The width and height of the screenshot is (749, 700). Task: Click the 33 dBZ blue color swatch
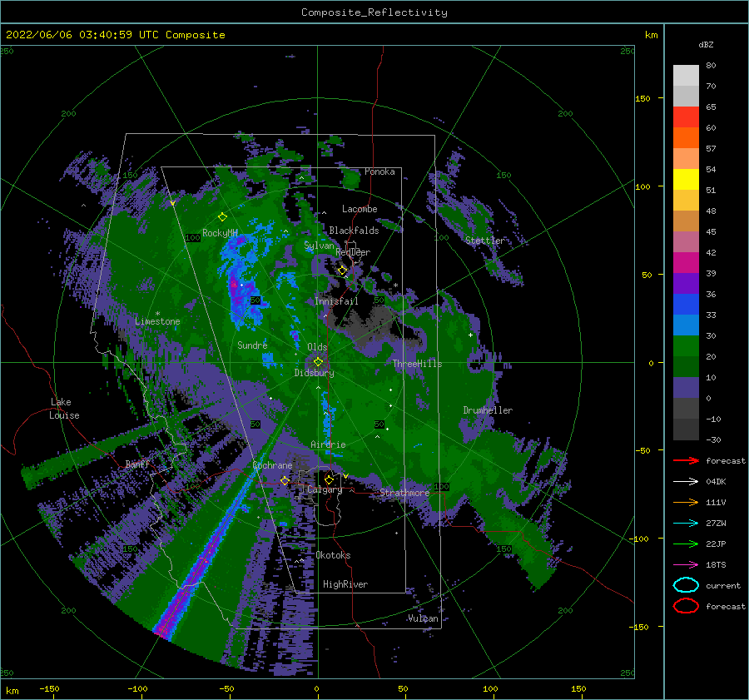pos(686,325)
